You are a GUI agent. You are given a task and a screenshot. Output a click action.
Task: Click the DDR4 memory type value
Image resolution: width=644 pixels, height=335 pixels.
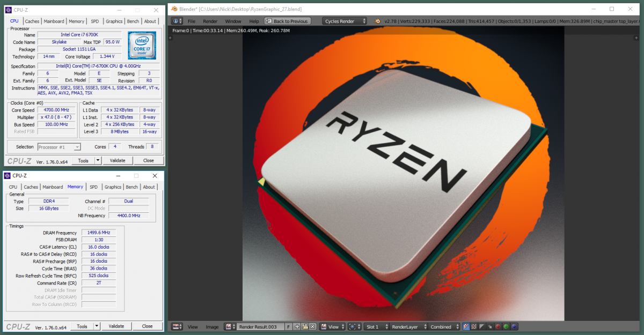click(x=48, y=201)
